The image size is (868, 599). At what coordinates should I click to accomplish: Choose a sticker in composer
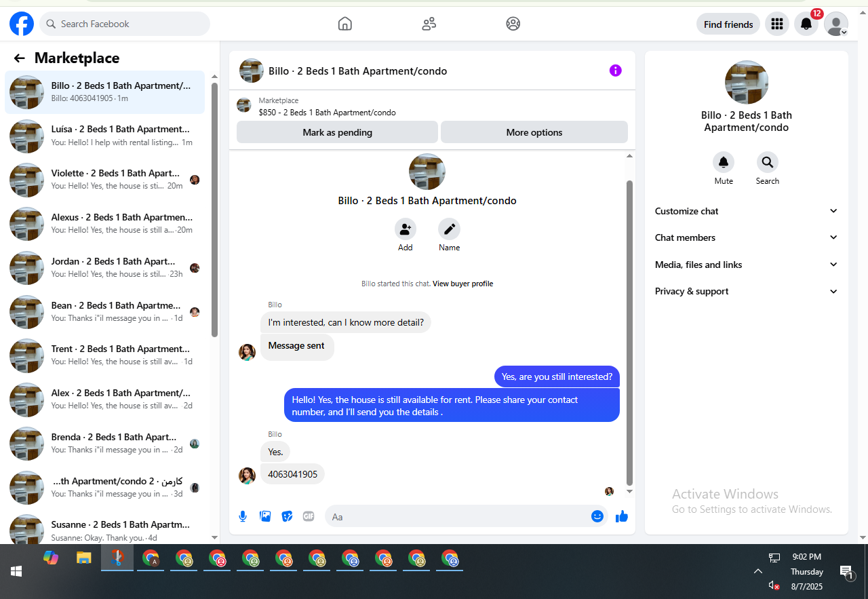[x=287, y=517]
